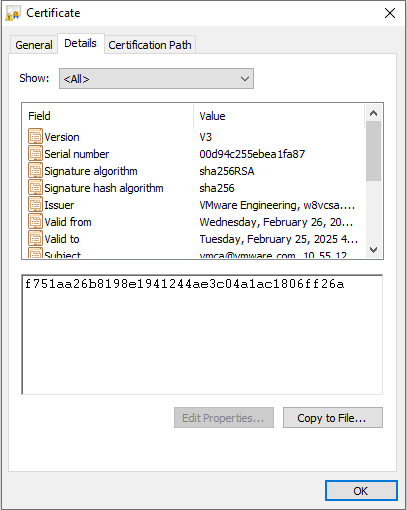Select the Version field icon
This screenshot has height=510, width=407.
[35, 137]
